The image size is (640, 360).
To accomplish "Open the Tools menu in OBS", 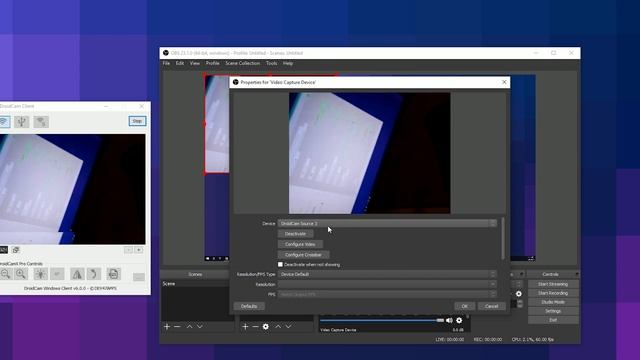I will [271, 63].
